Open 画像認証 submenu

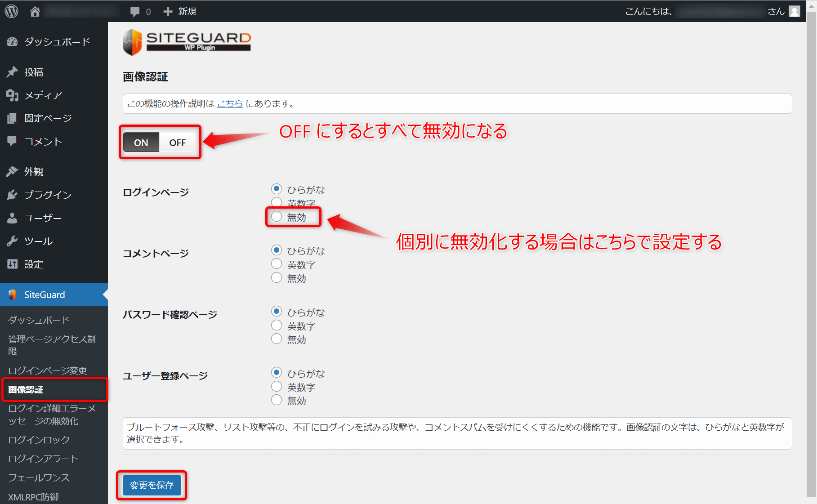[x=54, y=389]
